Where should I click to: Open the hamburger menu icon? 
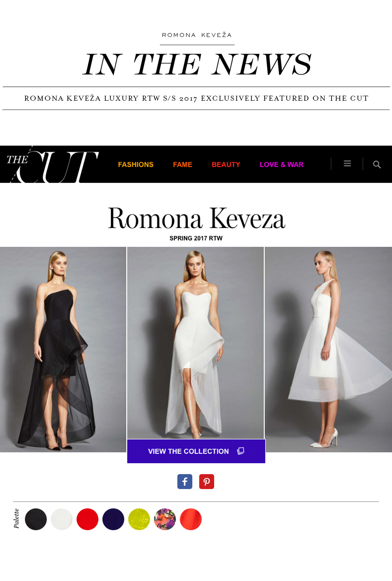pos(347,164)
